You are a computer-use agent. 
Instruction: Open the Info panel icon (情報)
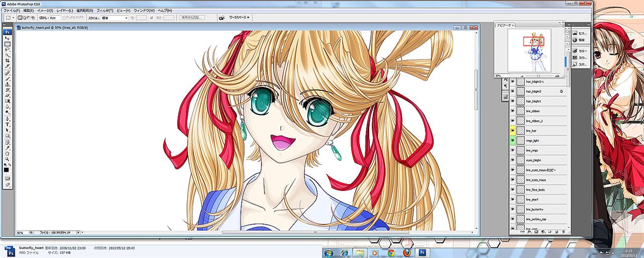(580, 39)
